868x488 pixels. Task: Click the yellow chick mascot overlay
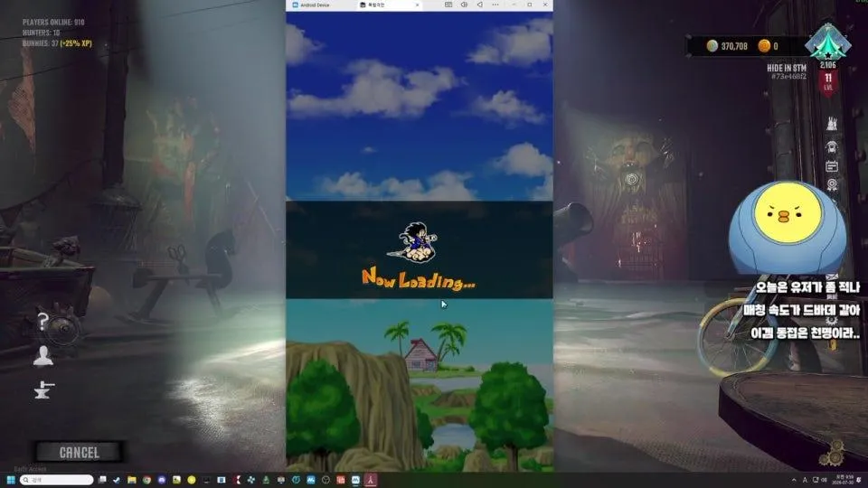click(x=788, y=228)
